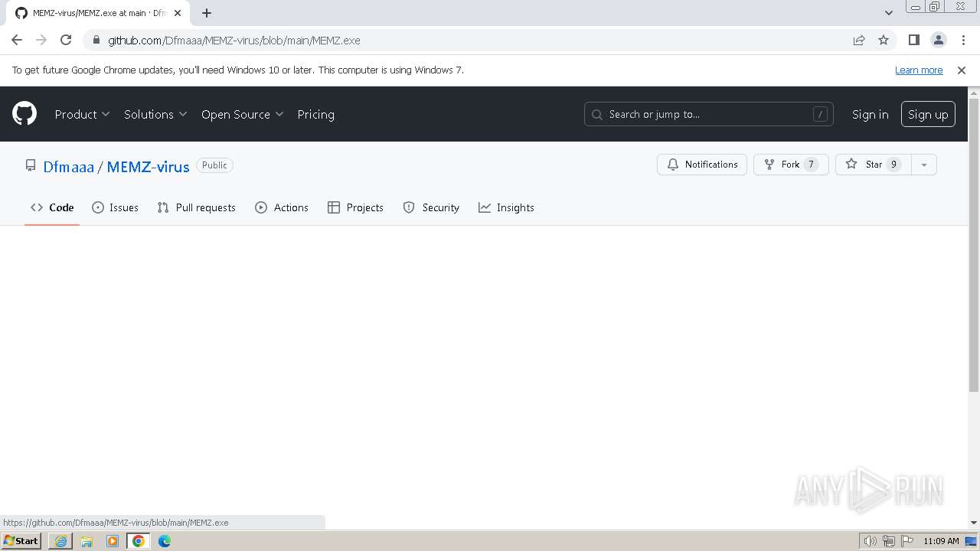
Task: Click the fork count 7
Action: pos(811,165)
